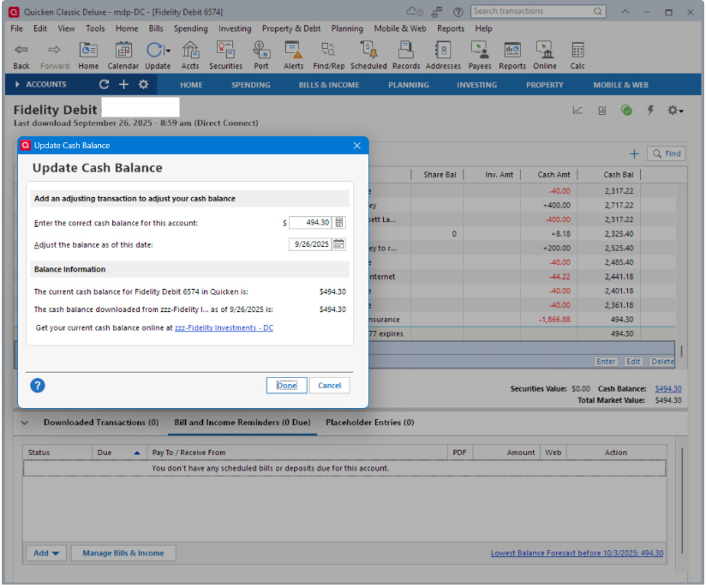Image resolution: width=706 pixels, height=588 pixels.
Task: Open the zzz-Fidelity Investments - DC link
Action: click(224, 328)
